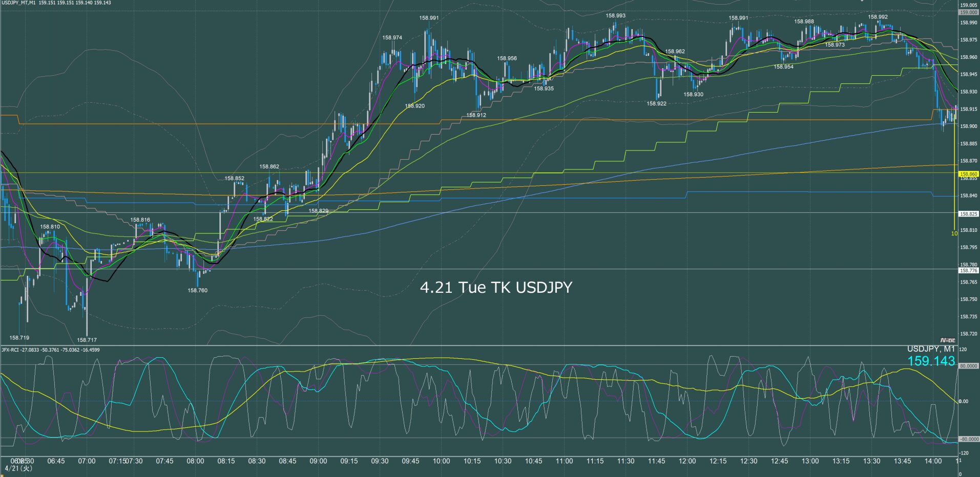Viewport: 980px width, 477px height.
Task: Click the white 158.825 price level tag
Action: (969, 214)
